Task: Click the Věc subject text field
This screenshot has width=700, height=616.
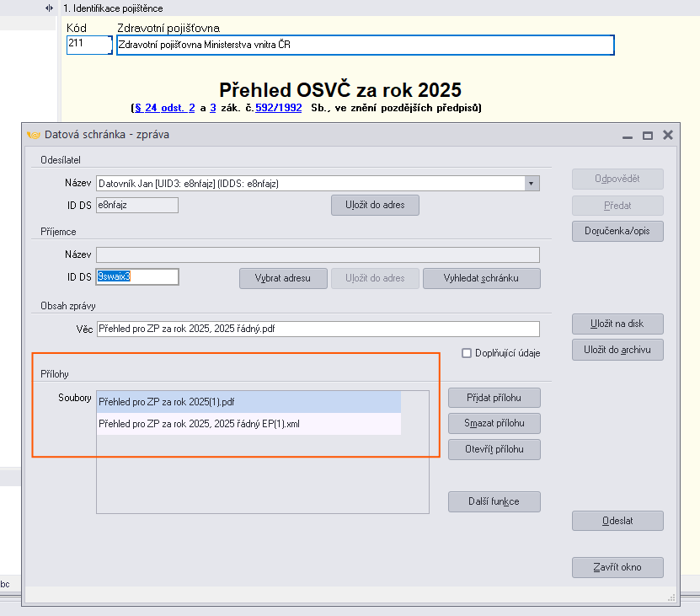Action: (x=317, y=329)
